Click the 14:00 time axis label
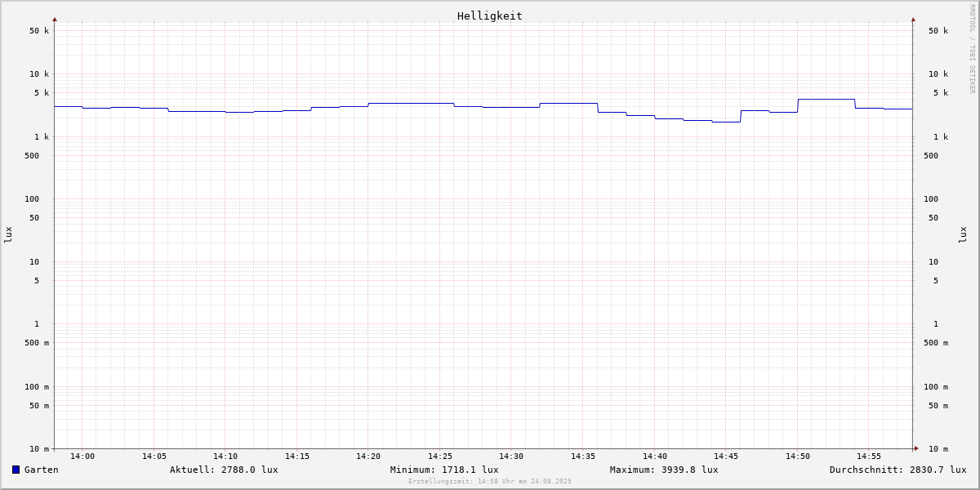Screen dimensions: 980x490 click(82, 457)
